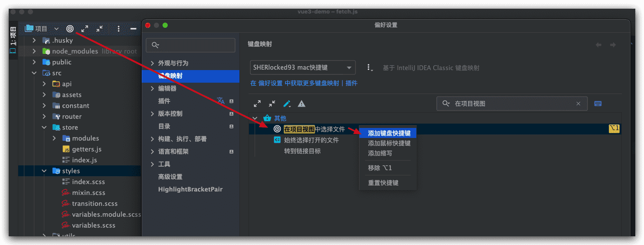The height and width of the screenshot is (245, 644).
Task: Expand the constant folder
Action: 44,106
